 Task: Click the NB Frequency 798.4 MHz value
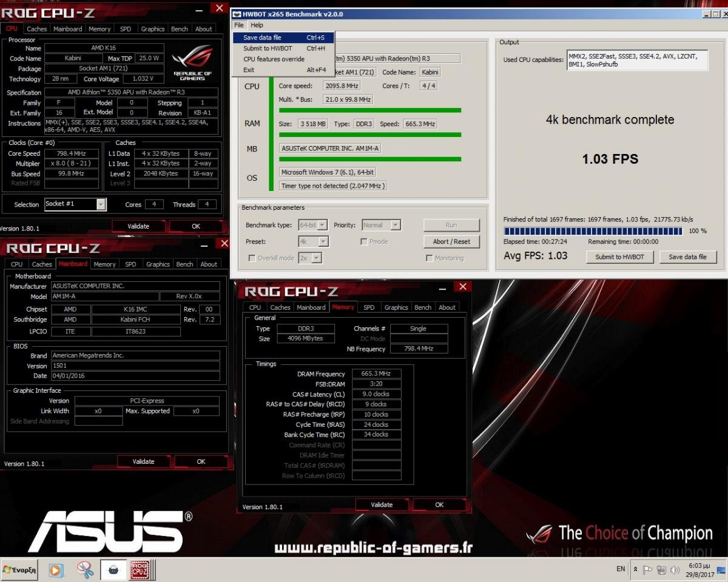(x=419, y=349)
